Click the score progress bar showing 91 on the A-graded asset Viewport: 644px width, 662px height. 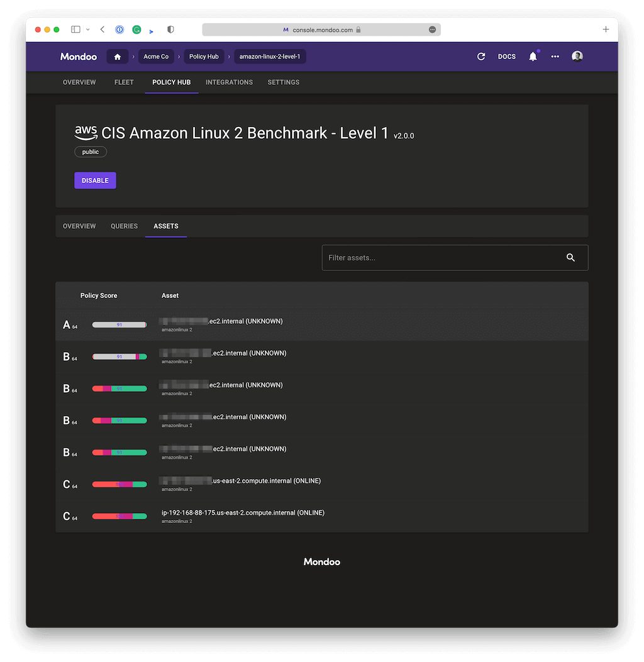pos(119,324)
